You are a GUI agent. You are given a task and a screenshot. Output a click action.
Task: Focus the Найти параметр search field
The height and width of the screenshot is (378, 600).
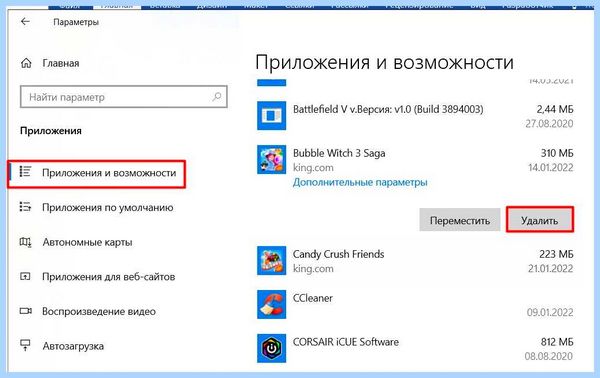124,97
